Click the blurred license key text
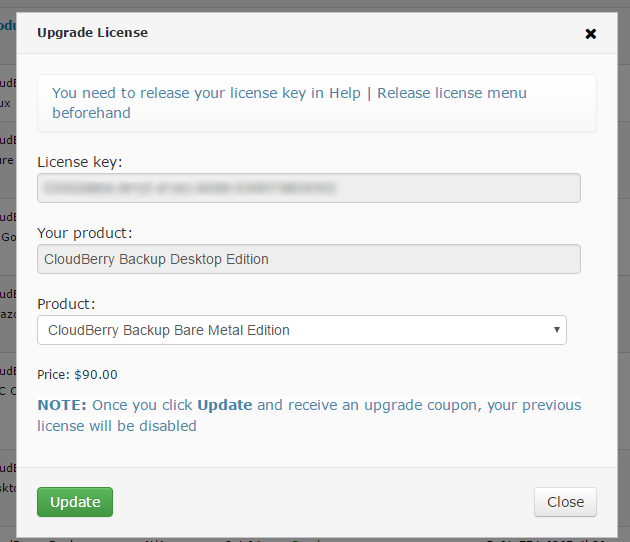The height and width of the screenshot is (542, 630). pos(189,188)
